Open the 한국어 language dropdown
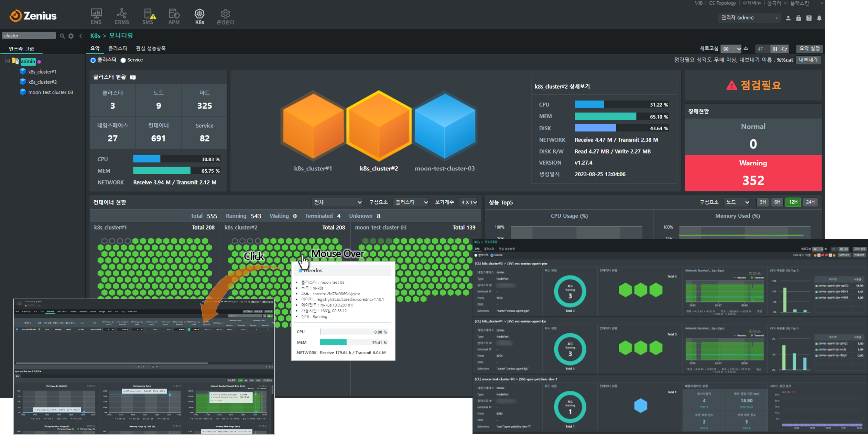868x435 pixels. point(777,3)
